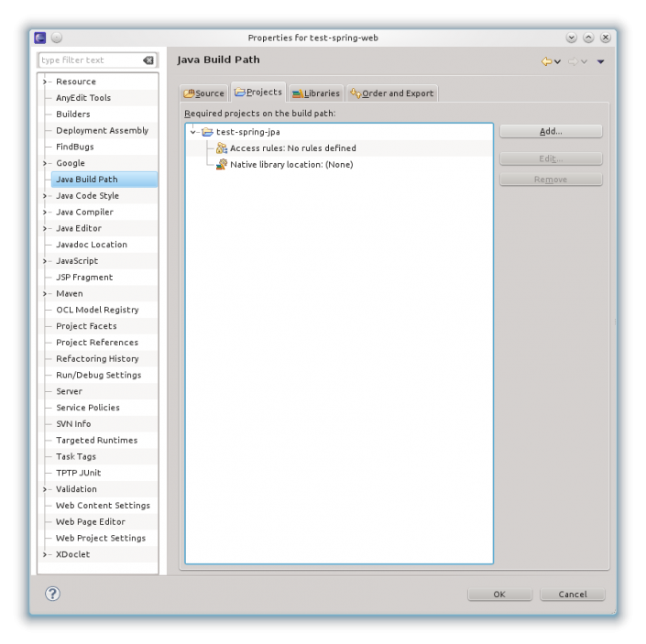
Task: Click the view menu triangle icon
Action: [600, 61]
